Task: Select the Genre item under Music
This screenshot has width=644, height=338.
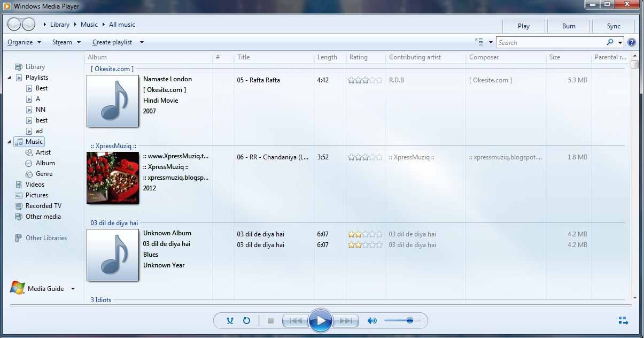Action: pos(44,174)
